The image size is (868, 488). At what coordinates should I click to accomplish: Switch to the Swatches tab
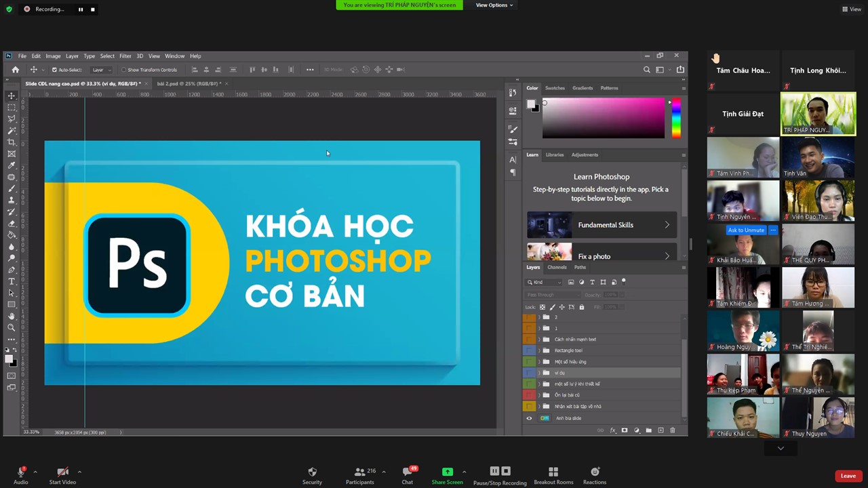pyautogui.click(x=555, y=88)
